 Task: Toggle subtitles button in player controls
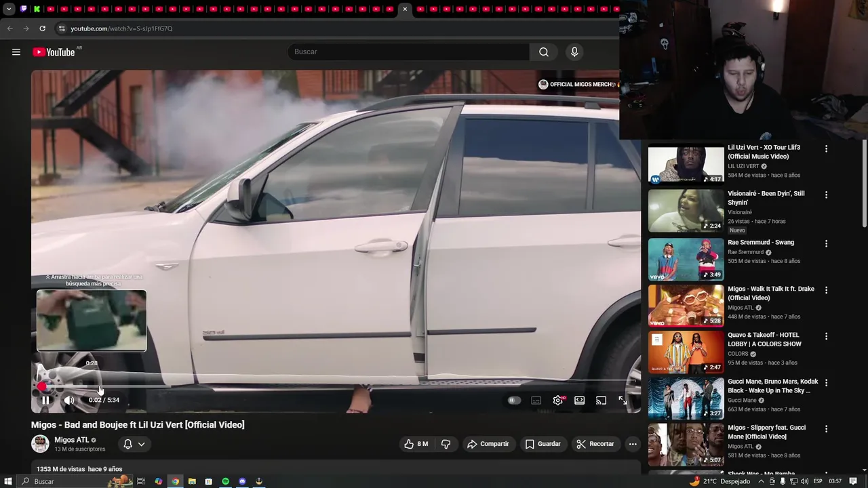point(536,401)
